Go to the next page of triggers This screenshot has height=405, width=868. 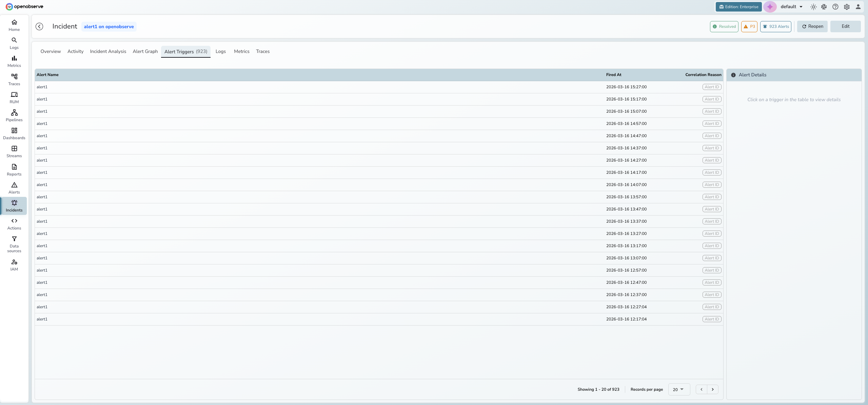(x=713, y=389)
